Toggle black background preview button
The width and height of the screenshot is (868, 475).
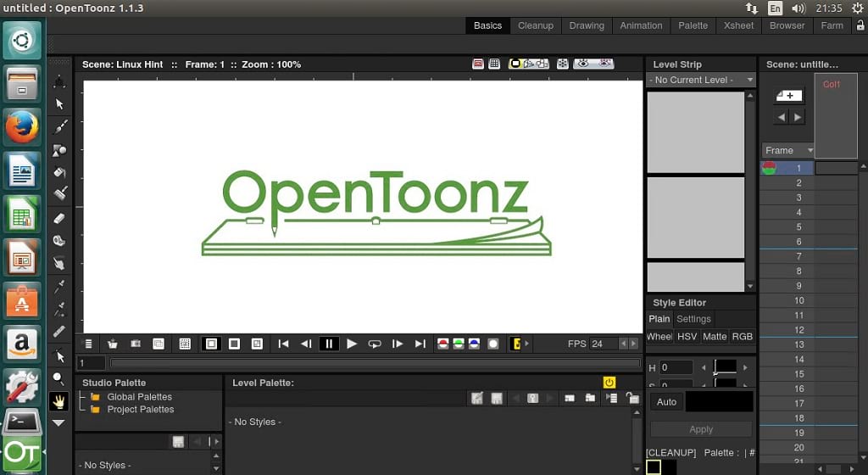coord(234,344)
